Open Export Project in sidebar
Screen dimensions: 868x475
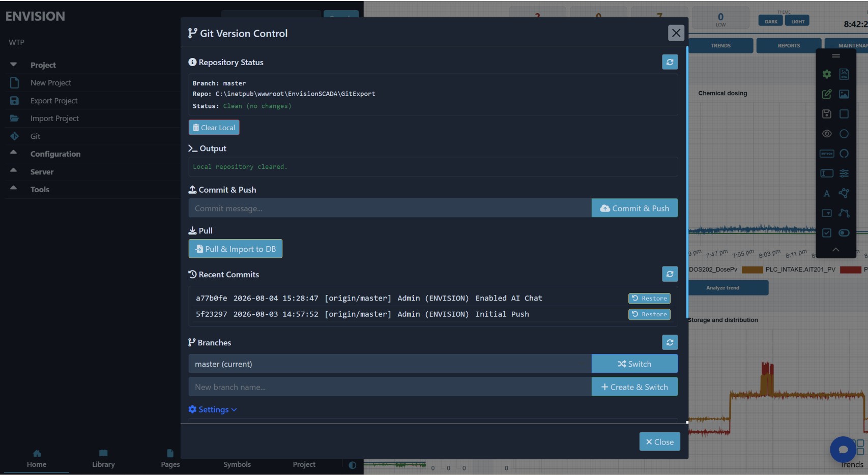(54, 101)
